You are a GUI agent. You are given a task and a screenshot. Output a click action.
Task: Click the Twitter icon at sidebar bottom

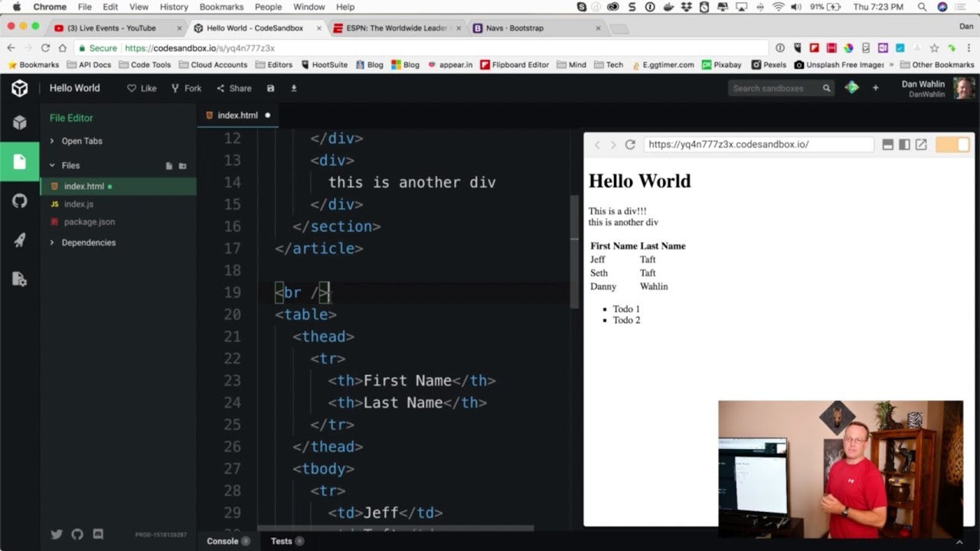(x=57, y=534)
